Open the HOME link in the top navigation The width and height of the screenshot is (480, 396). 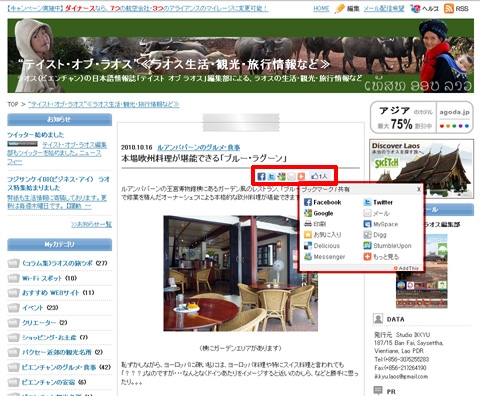coord(321,9)
